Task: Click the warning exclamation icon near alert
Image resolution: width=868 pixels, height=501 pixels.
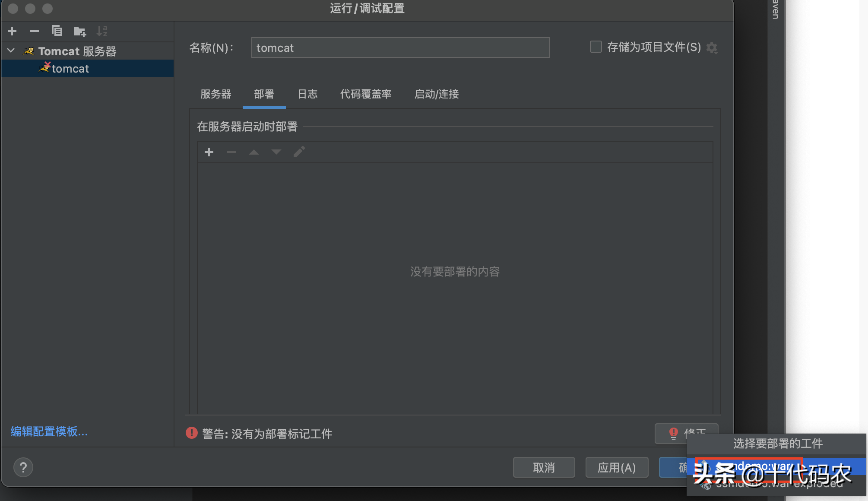Action: click(x=191, y=434)
